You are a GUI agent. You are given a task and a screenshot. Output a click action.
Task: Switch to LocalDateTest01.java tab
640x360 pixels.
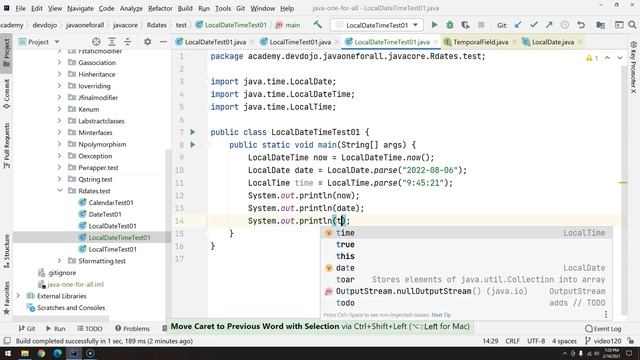click(x=215, y=42)
